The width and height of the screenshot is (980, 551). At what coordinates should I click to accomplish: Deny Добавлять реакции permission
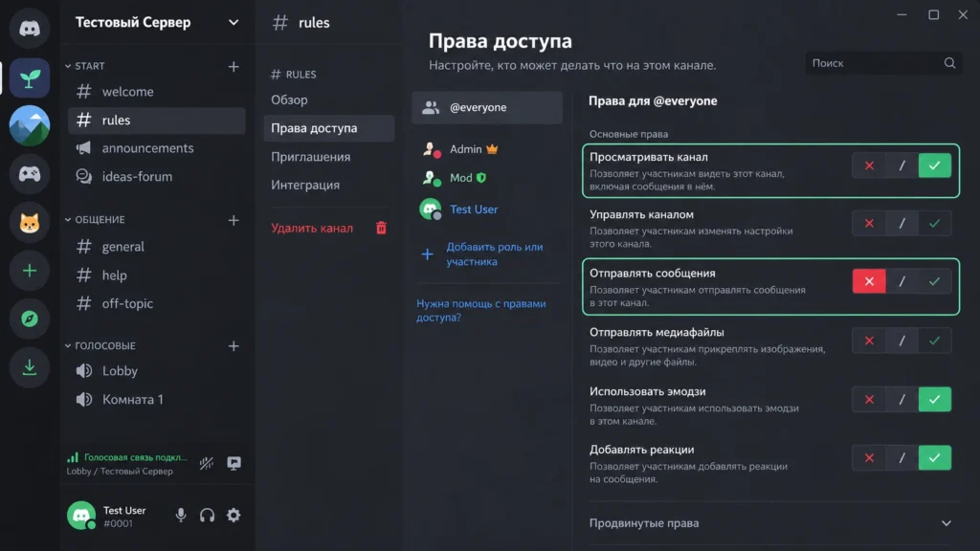[869, 458]
